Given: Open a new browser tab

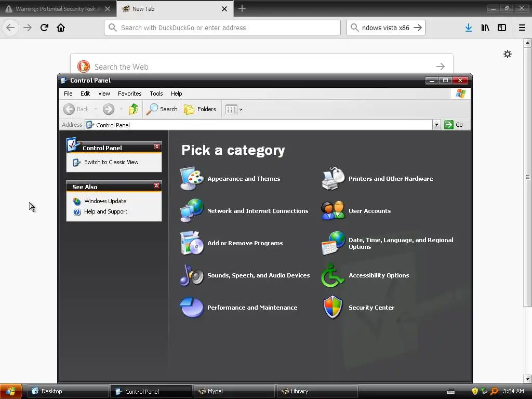Looking at the screenshot, I should 242,8.
